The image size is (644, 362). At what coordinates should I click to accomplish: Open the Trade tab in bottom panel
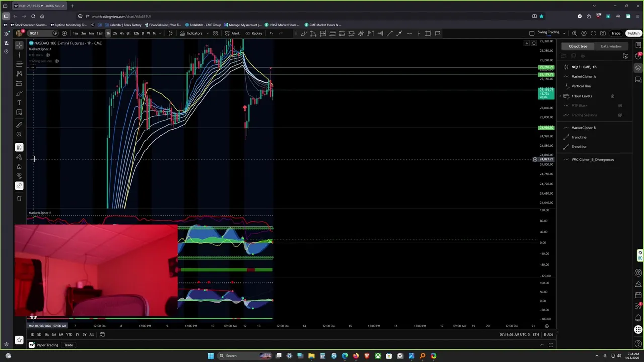(68, 345)
